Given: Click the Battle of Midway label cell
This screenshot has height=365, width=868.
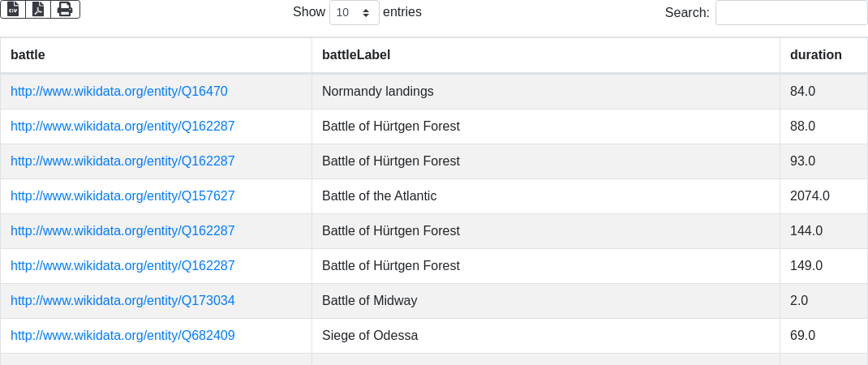Looking at the screenshot, I should (x=369, y=301).
